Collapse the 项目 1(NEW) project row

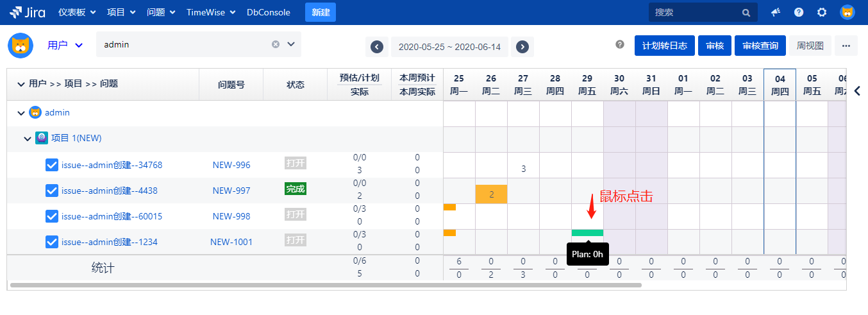(x=28, y=139)
